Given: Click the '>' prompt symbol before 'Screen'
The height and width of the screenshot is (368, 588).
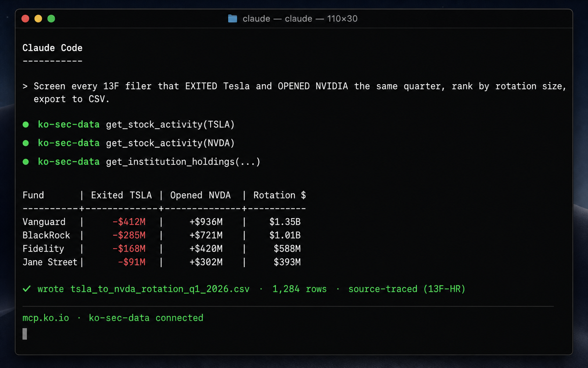Looking at the screenshot, I should (25, 86).
